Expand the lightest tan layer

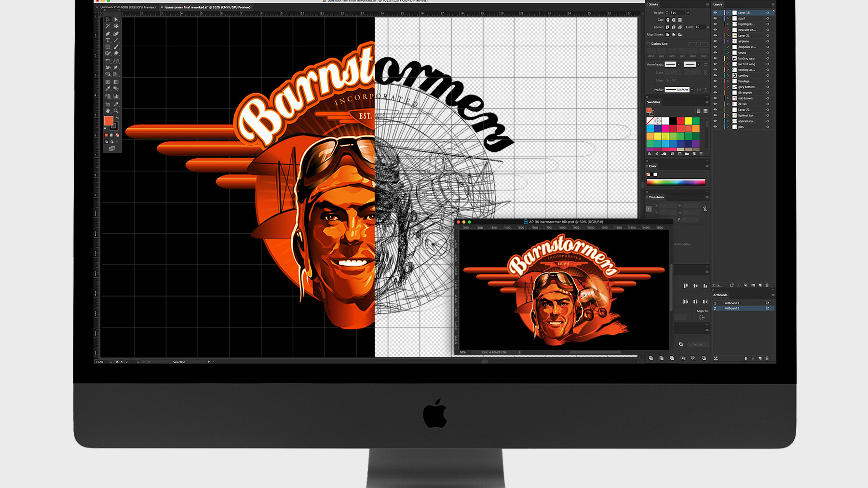click(728, 115)
